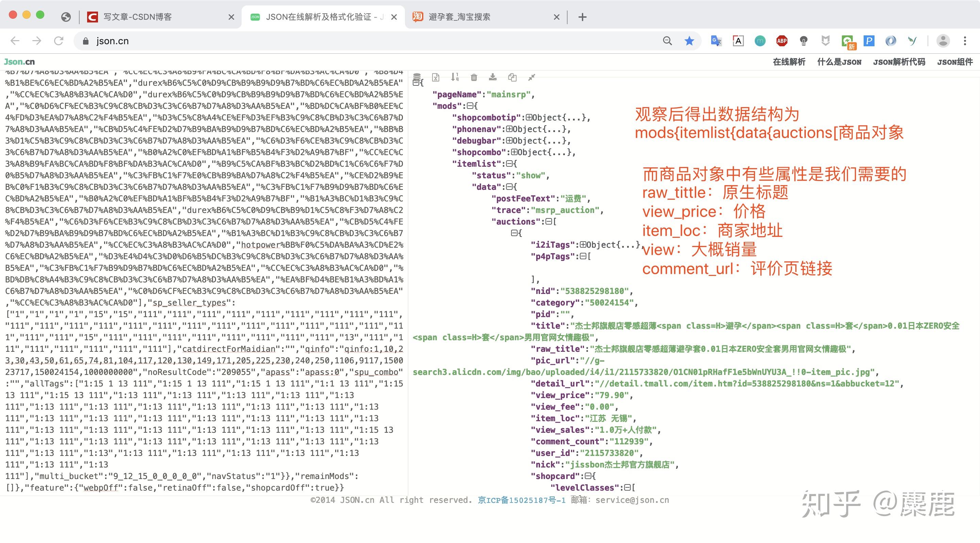
Task: Collapse the "levelClasses" array
Action: pos(627,488)
